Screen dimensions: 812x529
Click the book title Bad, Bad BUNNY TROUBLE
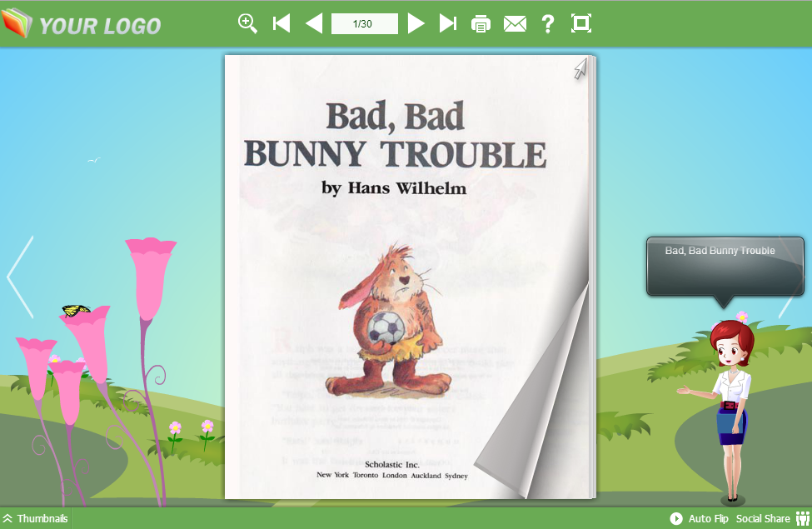pyautogui.click(x=395, y=136)
